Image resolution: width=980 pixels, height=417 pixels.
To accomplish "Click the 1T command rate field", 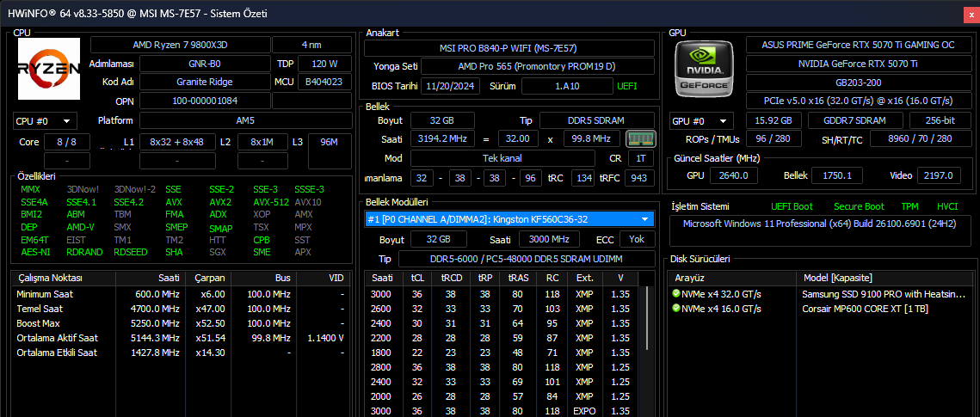I will tap(641, 158).
